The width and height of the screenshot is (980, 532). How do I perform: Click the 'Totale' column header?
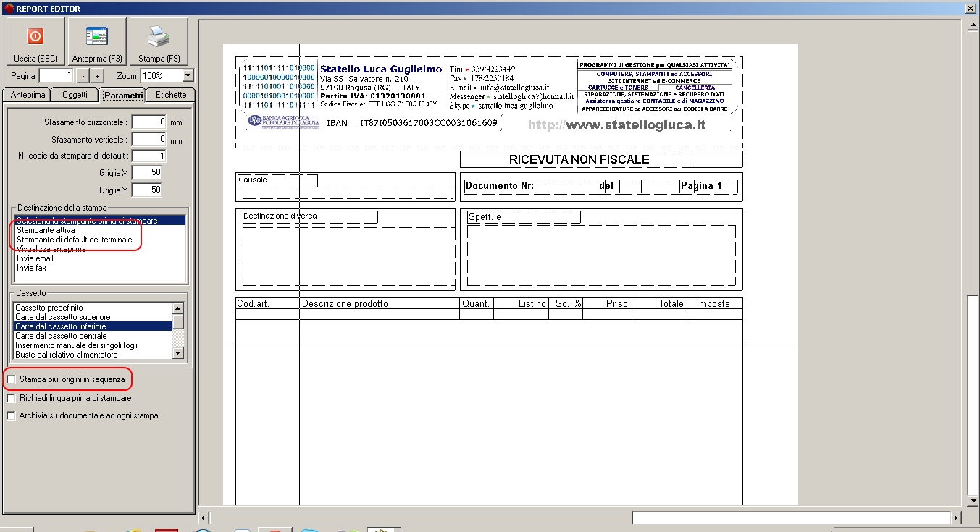[671, 304]
